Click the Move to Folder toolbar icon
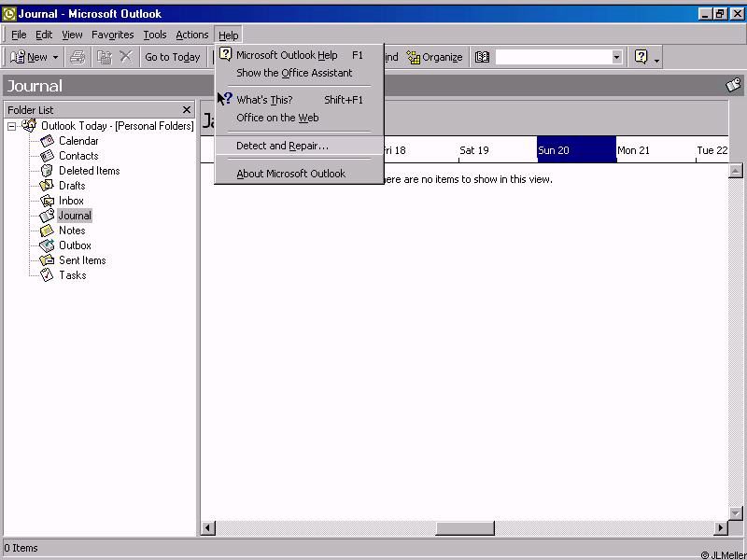Viewport: 747px width, 560px height. (x=104, y=57)
